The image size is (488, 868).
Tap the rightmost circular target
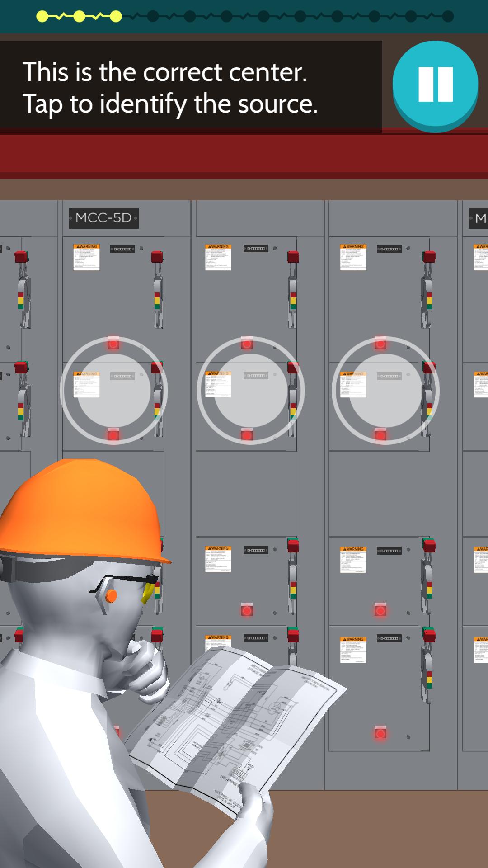385,390
